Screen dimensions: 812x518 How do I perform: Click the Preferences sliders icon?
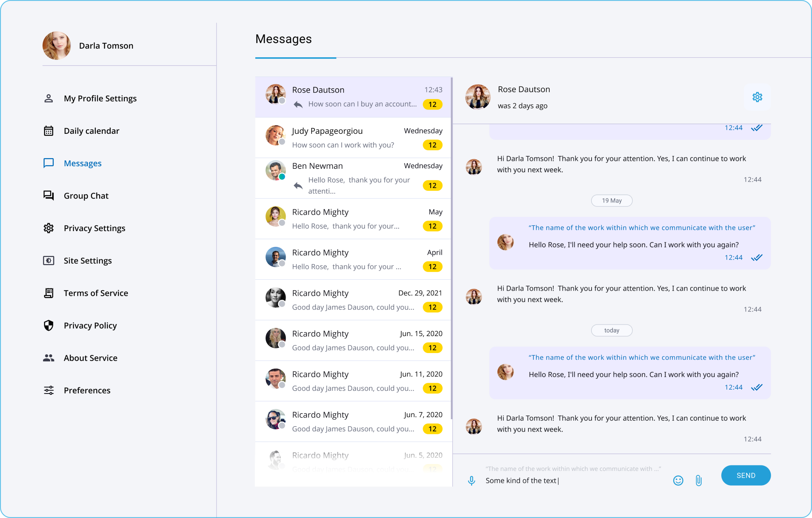pyautogui.click(x=49, y=390)
